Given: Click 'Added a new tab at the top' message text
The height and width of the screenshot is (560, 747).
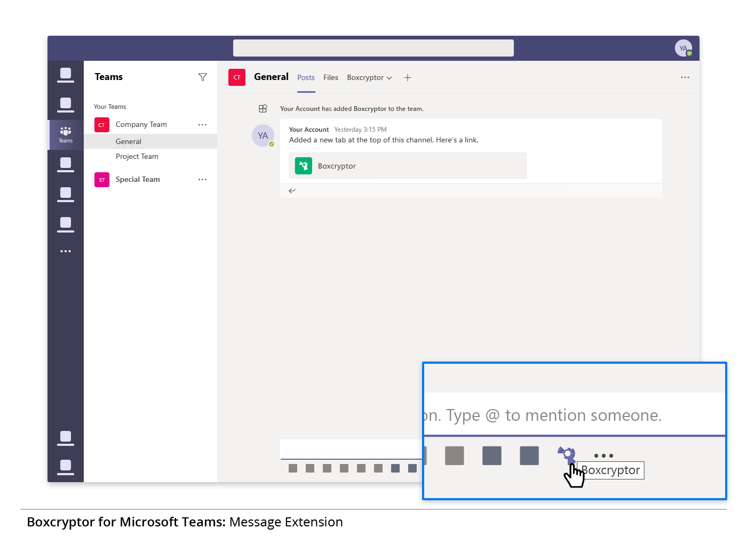Looking at the screenshot, I should tap(384, 140).
